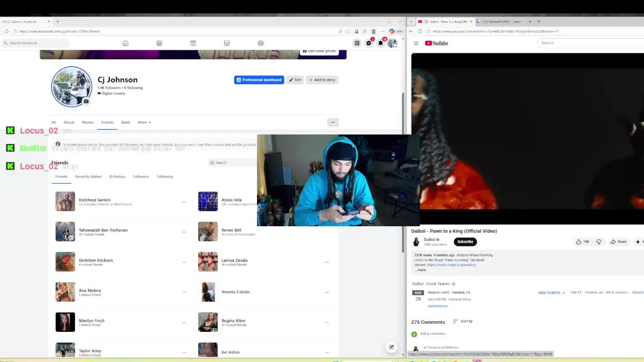
Task: Click Facebook new message compose icon
Action: tap(391, 347)
